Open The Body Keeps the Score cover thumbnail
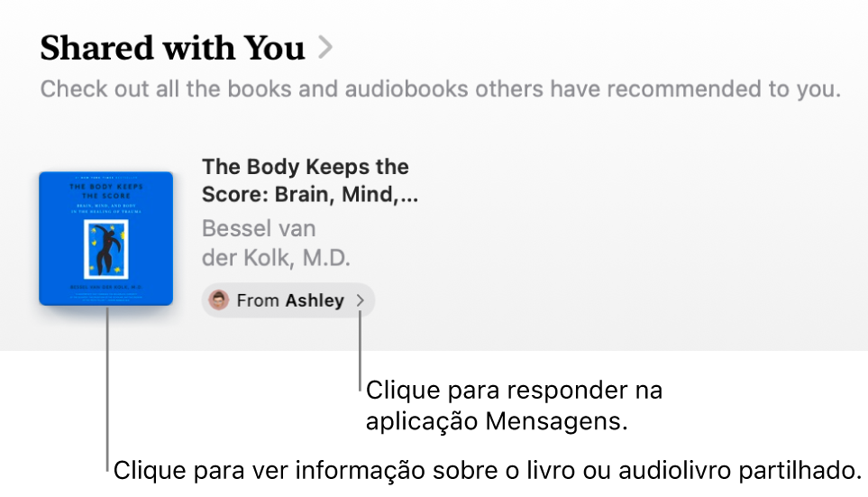This screenshot has height=497, width=868. 105,238
